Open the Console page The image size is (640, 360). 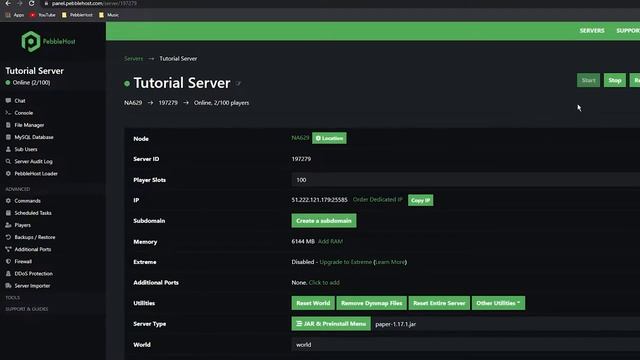point(24,113)
